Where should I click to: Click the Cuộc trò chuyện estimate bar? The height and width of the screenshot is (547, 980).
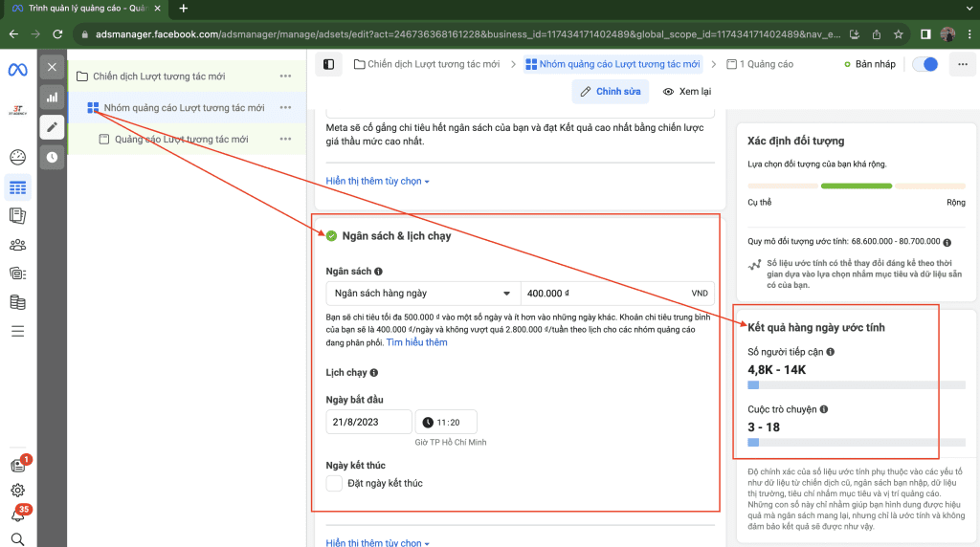coord(857,442)
